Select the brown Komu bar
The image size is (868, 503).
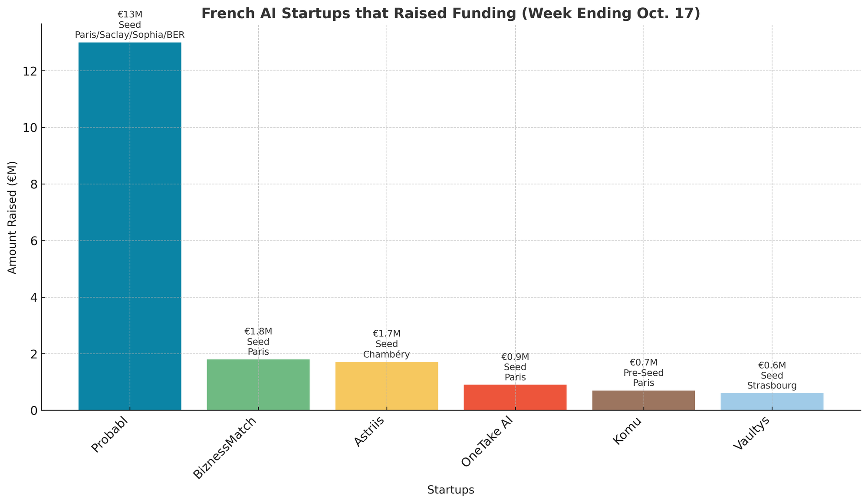tap(644, 400)
